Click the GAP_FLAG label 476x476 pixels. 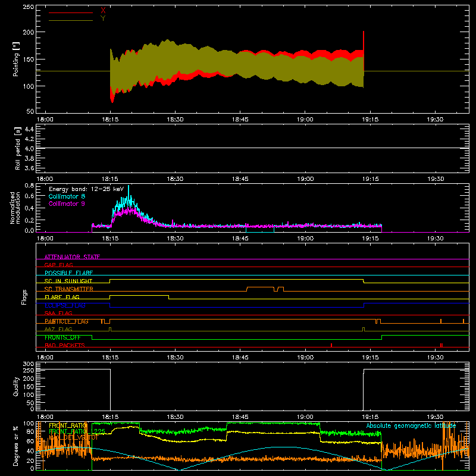[58, 265]
